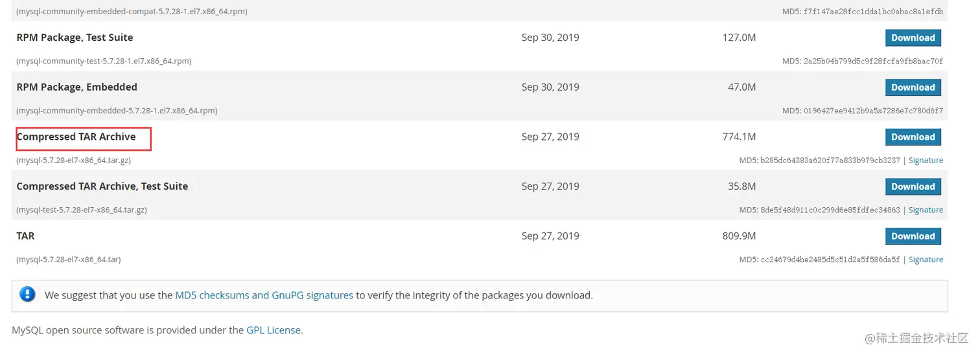Click the MD5 hash of the TAR file
The image size is (980, 356).
(x=830, y=260)
